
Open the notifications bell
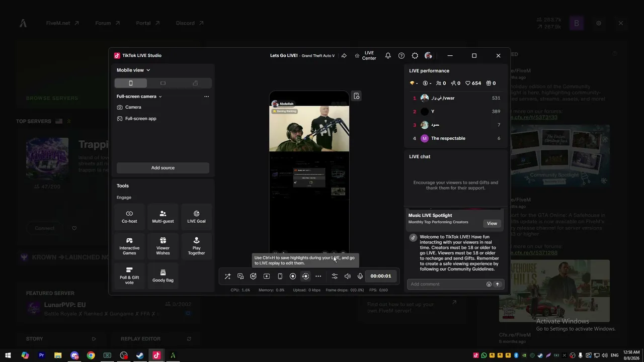click(x=388, y=56)
